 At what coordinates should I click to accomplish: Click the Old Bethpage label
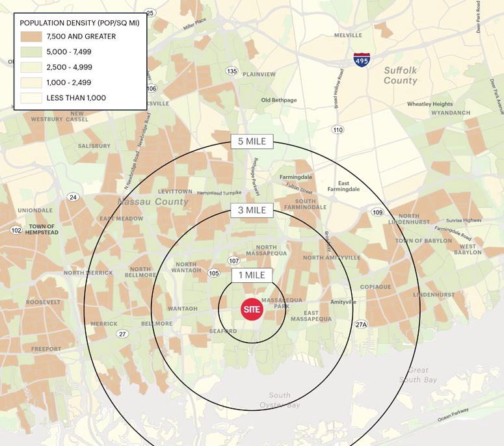point(279,100)
